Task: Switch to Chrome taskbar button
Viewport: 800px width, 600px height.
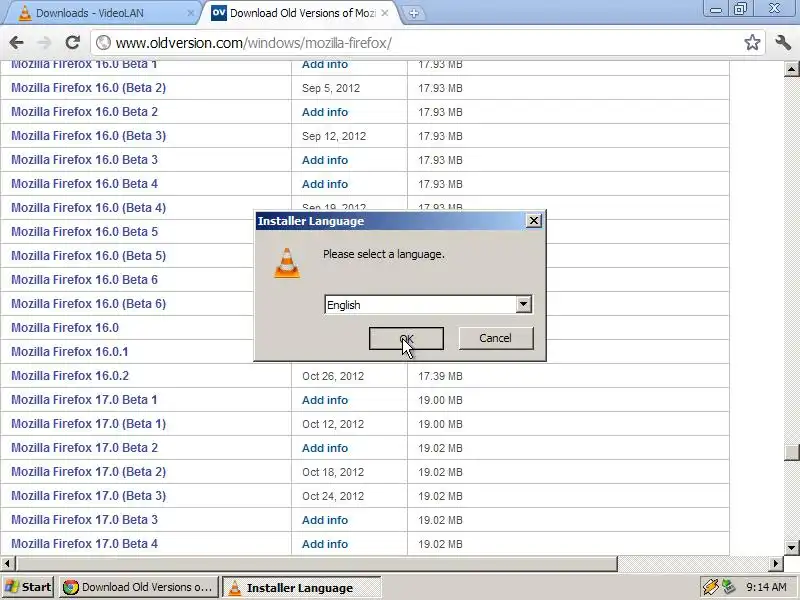Action: 138,587
